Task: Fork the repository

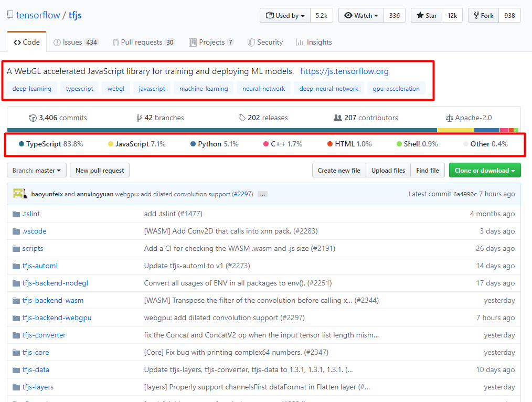Action: tap(484, 16)
